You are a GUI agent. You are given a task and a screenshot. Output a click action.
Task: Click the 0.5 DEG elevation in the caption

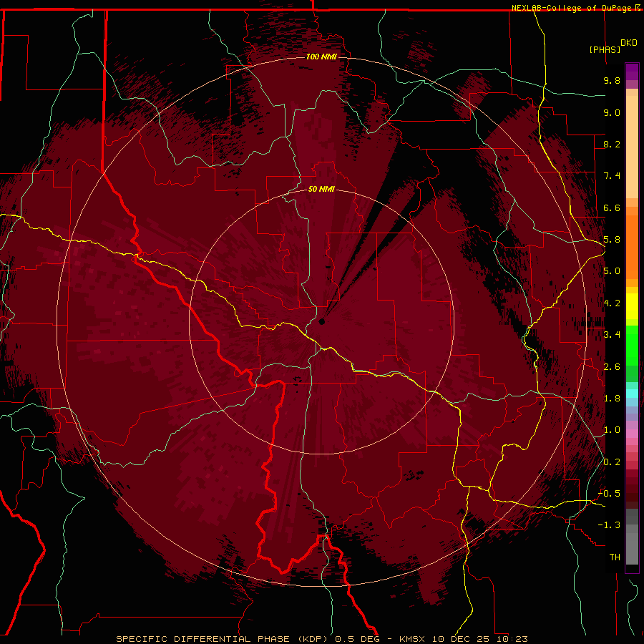pos(357,639)
